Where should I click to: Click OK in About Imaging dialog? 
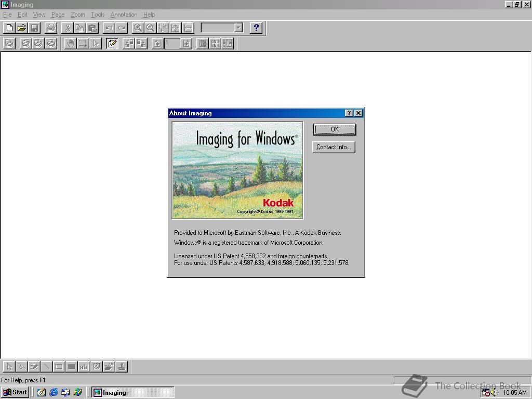point(335,129)
